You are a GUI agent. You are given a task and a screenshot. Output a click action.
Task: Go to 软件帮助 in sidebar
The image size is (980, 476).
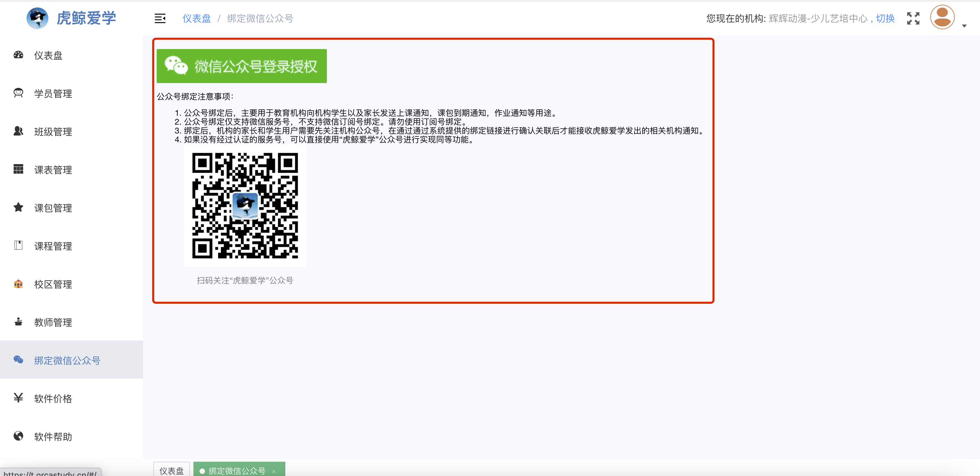pyautogui.click(x=72, y=436)
